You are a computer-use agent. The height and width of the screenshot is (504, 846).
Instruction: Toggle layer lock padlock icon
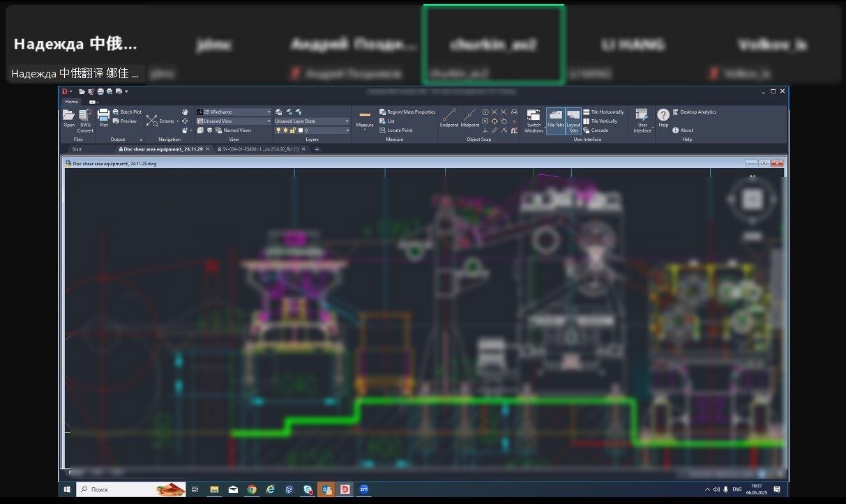click(x=293, y=130)
